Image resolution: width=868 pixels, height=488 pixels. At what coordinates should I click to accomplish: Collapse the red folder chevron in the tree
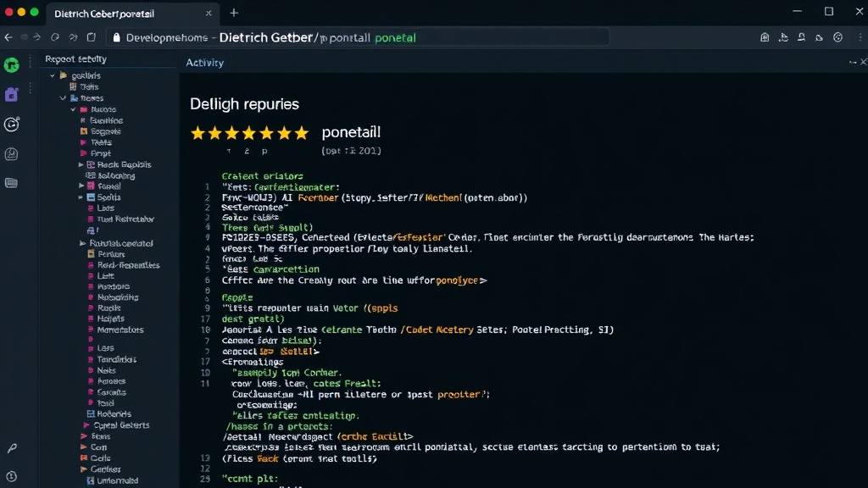click(73, 109)
